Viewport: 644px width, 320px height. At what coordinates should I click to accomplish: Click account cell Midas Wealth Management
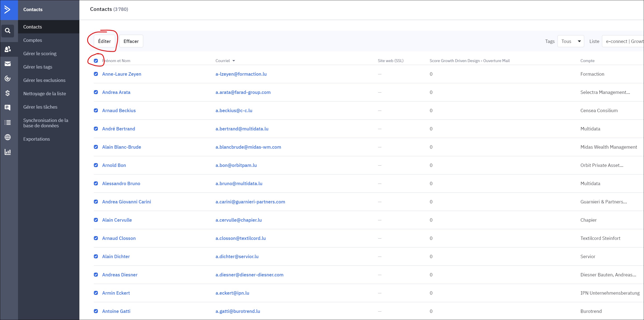coord(608,147)
